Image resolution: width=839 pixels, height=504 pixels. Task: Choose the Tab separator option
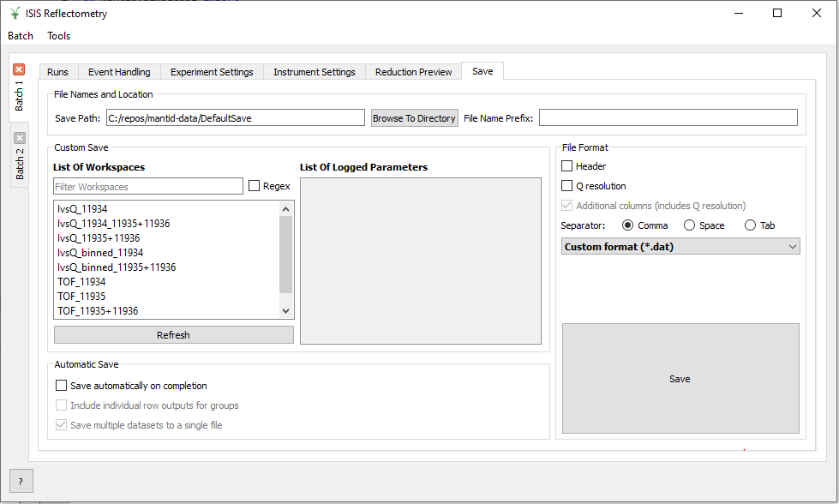coord(751,225)
